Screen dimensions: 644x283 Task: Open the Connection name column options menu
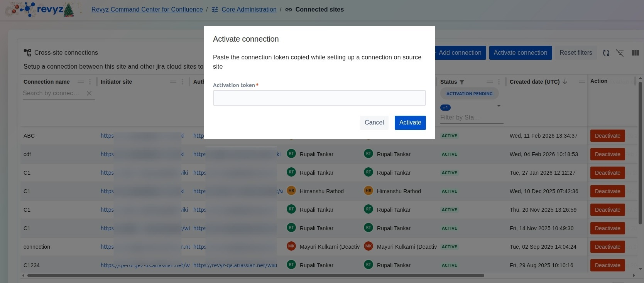click(90, 82)
